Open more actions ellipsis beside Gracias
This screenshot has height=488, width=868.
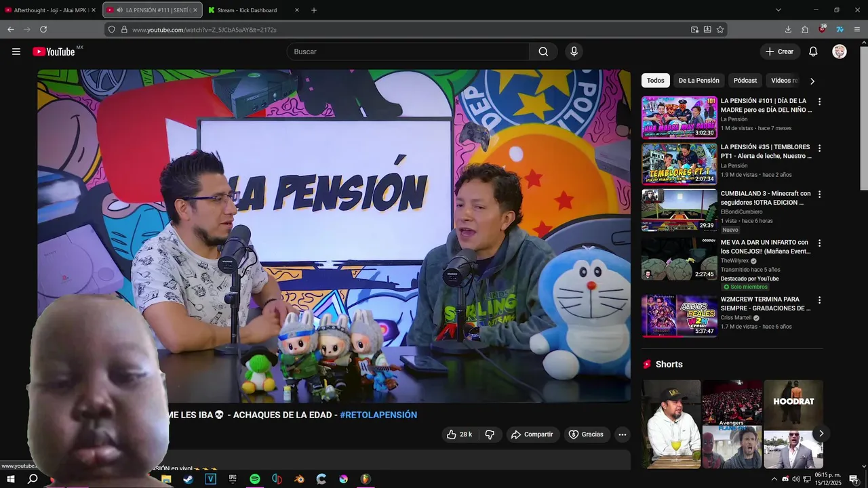pos(623,434)
